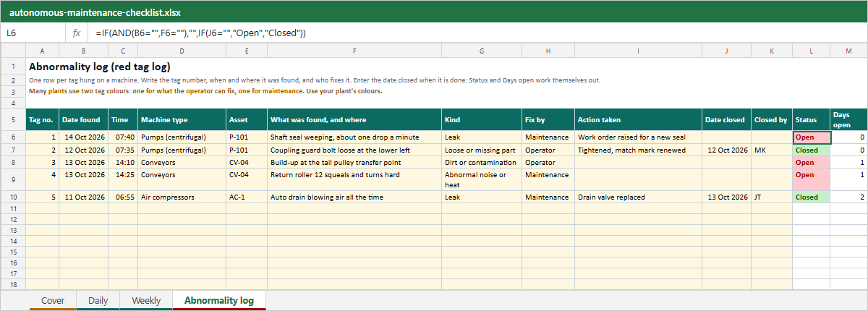Click the 'Action taken' header cell
Screen dimensions: 868x311
pyautogui.click(x=638, y=119)
